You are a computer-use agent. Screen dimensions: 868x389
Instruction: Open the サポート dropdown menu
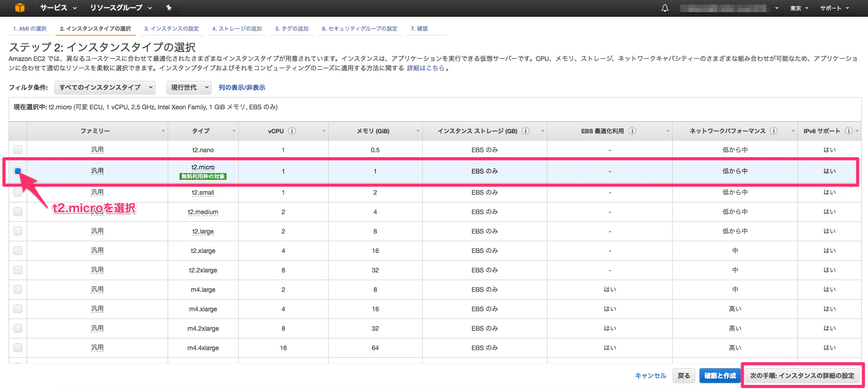click(x=835, y=8)
